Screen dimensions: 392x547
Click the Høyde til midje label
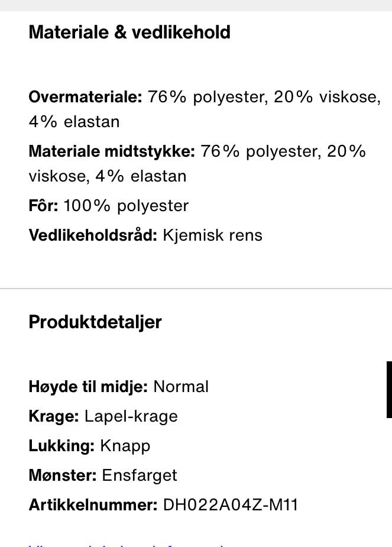click(x=88, y=387)
